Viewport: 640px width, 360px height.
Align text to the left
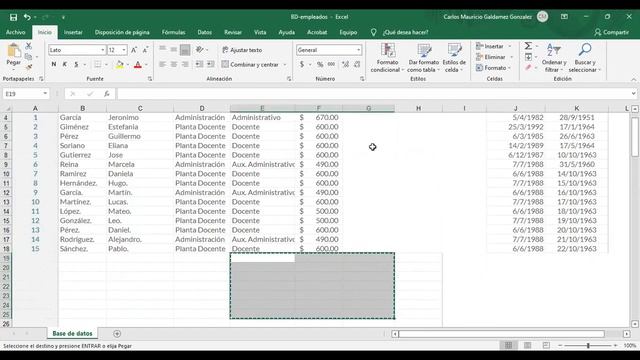pos(162,64)
